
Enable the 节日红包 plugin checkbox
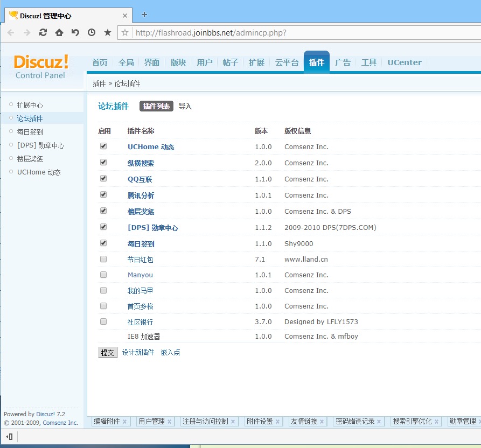[103, 259]
